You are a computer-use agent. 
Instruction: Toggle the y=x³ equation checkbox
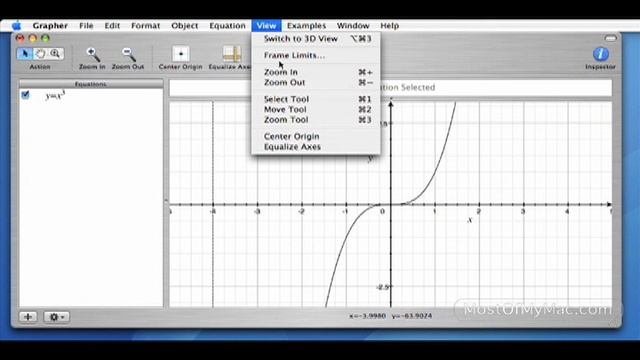(x=25, y=95)
